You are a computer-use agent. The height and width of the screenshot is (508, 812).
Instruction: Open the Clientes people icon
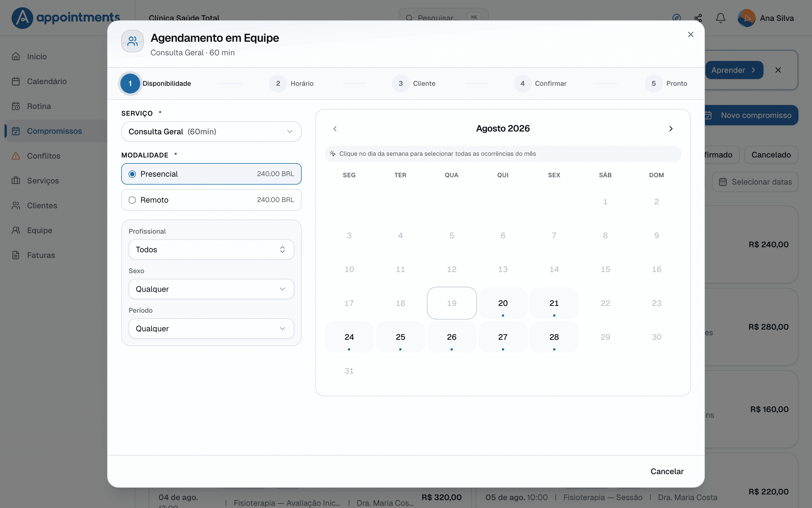(16, 206)
